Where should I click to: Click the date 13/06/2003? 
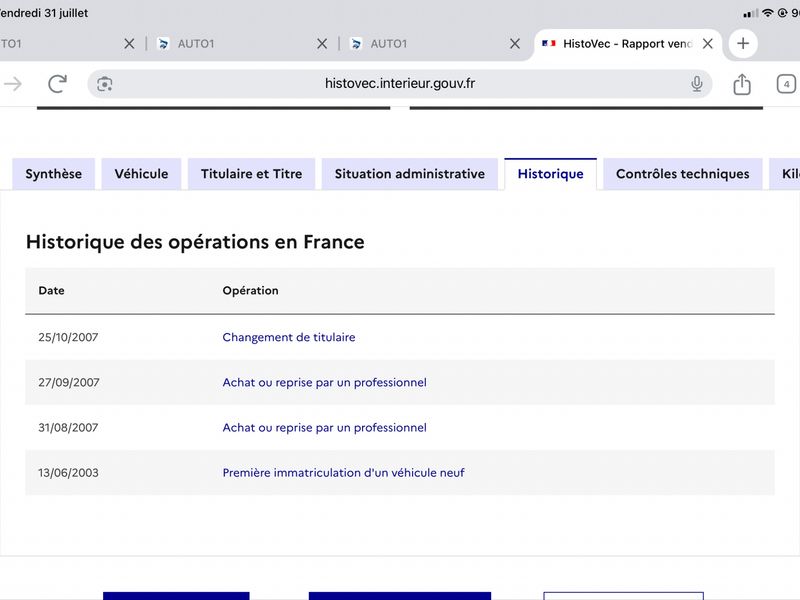[68, 473]
